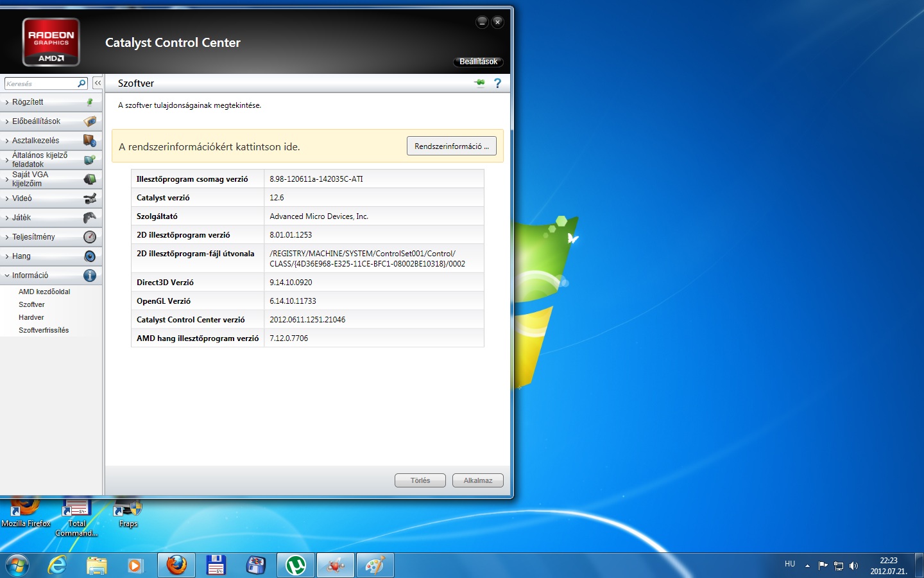The width and height of the screenshot is (924, 578).
Task: Click the Alkalmaz button
Action: [x=478, y=480]
